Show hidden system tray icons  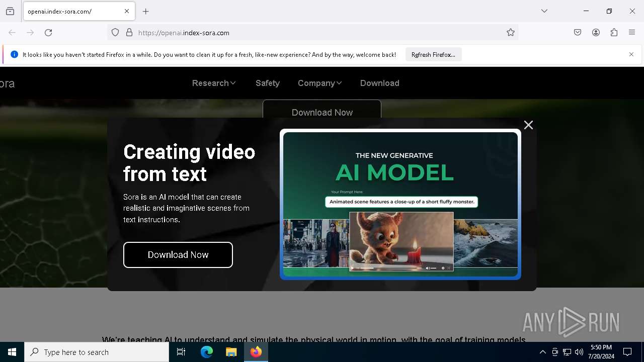click(543, 352)
